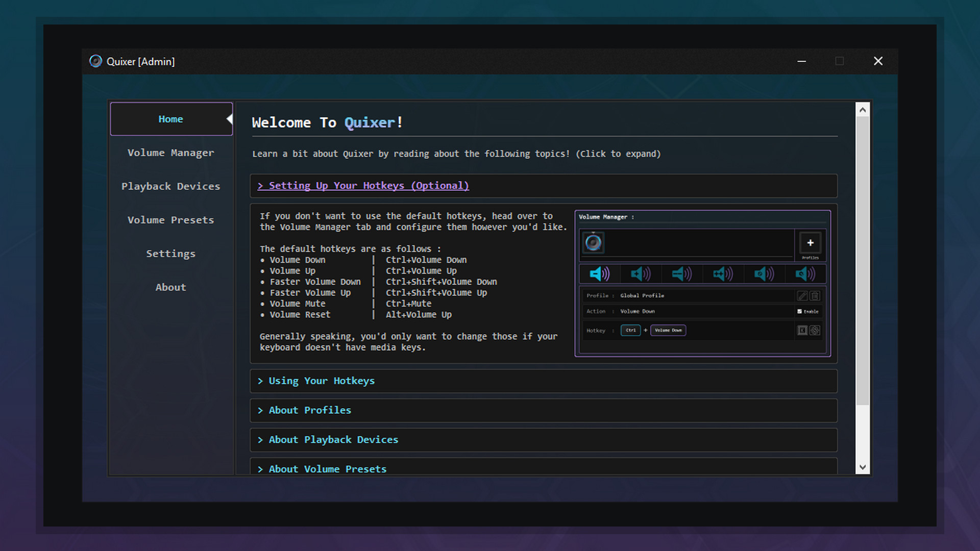The width and height of the screenshot is (980, 551).
Task: Collapse the Setting Up Your Hotkeys section
Action: tap(363, 185)
